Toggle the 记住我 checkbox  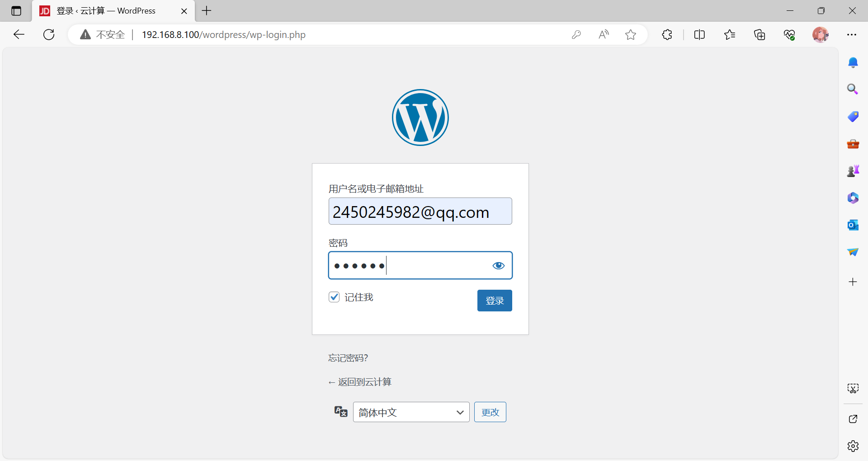click(334, 297)
